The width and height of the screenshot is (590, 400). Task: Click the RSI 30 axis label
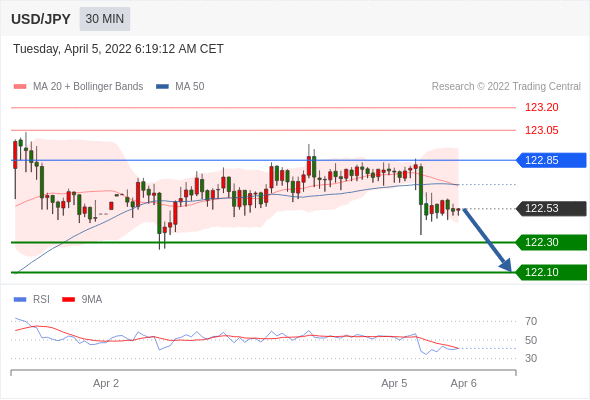pyautogui.click(x=531, y=358)
